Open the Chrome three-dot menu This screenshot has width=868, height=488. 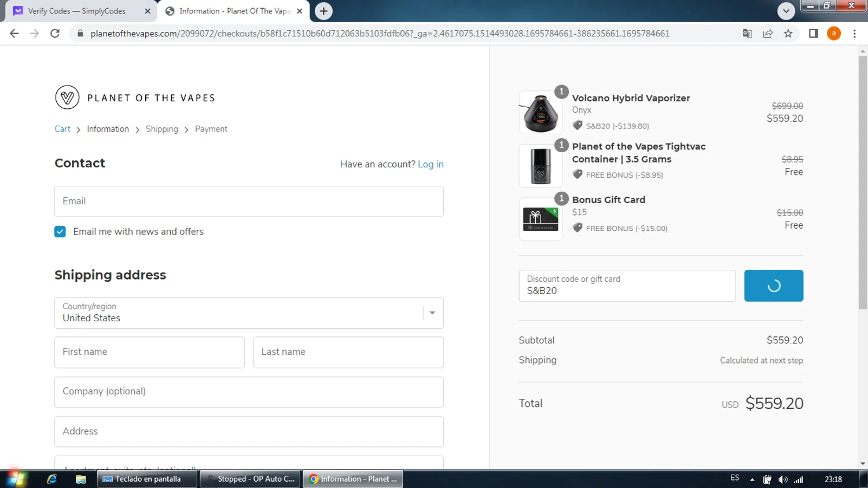click(x=855, y=34)
